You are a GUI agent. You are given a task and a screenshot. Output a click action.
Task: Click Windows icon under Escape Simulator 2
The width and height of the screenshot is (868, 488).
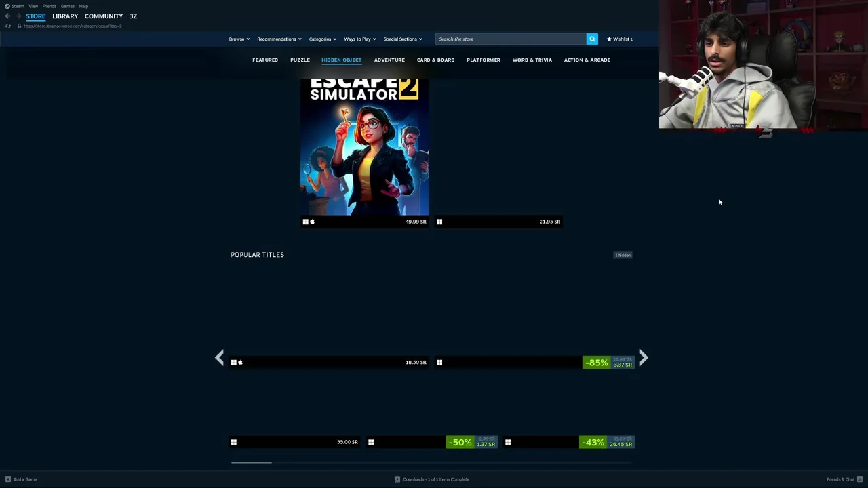(305, 222)
